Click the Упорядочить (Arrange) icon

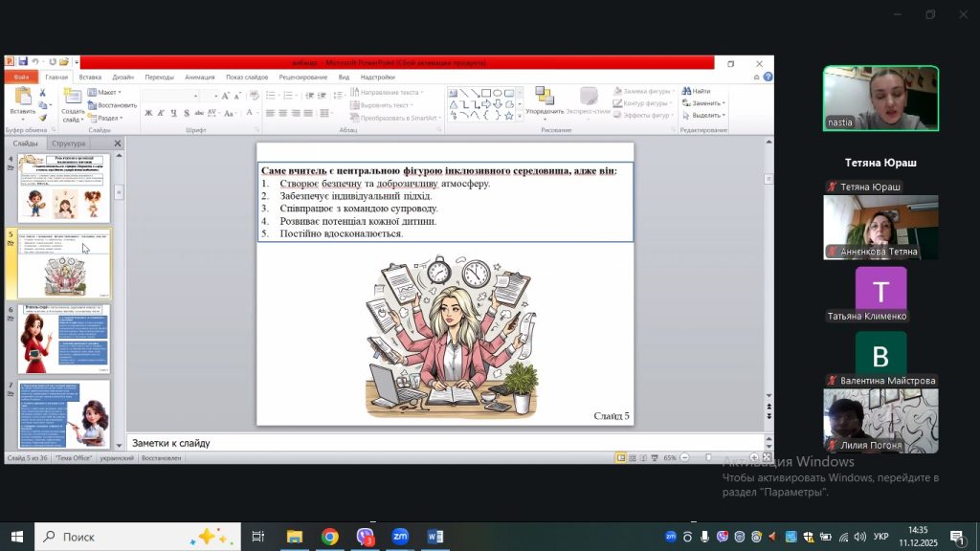(544, 99)
